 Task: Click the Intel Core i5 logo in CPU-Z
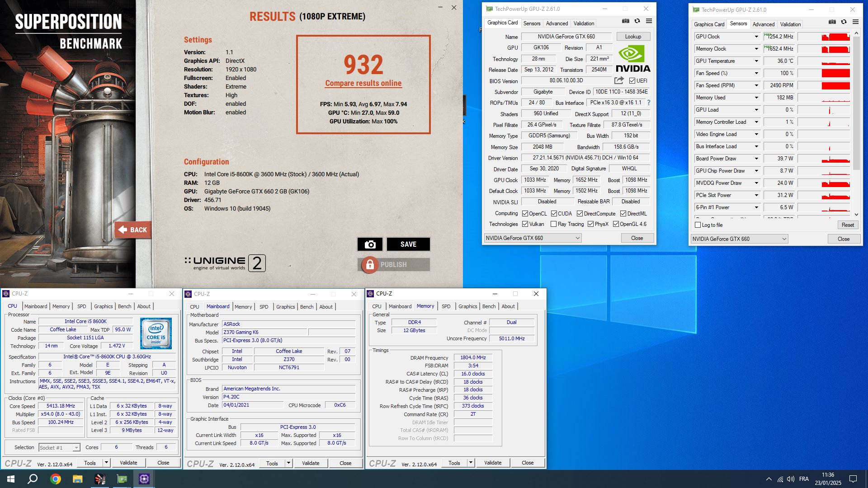point(156,333)
